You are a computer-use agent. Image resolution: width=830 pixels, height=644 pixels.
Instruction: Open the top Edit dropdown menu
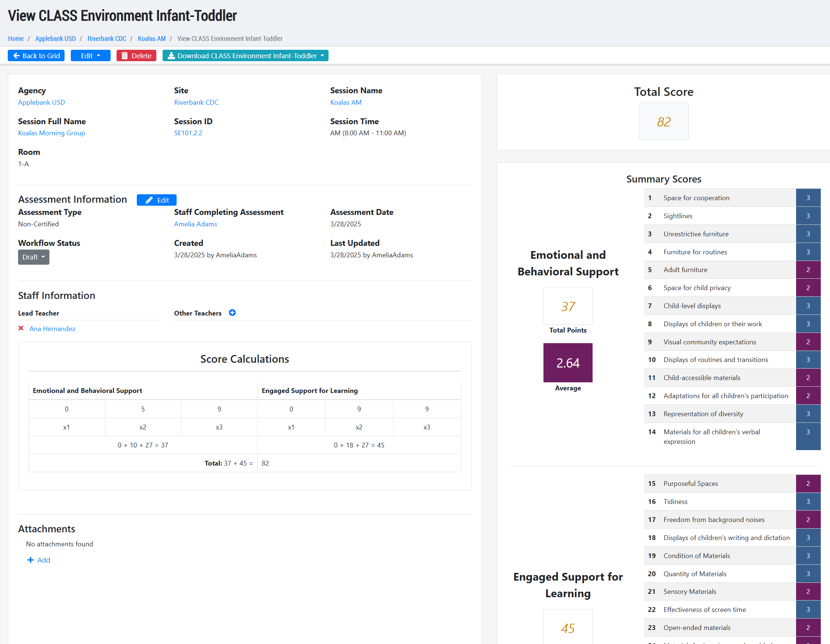coord(90,56)
